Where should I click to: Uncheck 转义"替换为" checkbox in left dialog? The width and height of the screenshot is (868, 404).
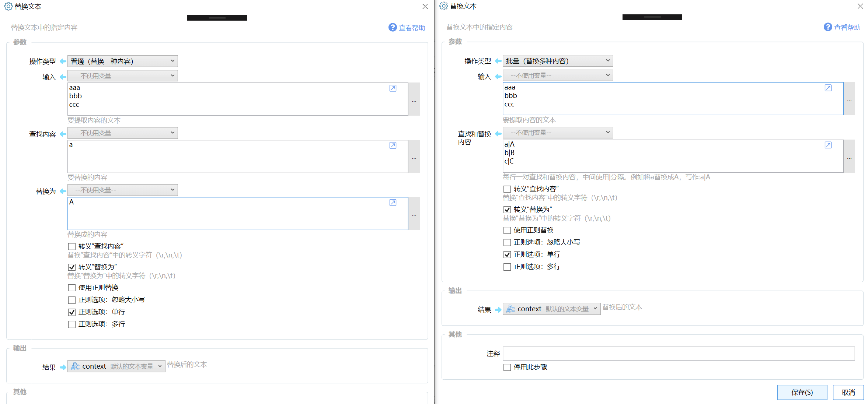(x=72, y=267)
